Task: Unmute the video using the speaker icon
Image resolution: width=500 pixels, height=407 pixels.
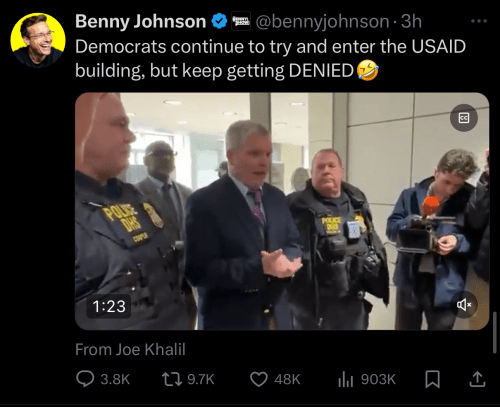Action: (464, 304)
